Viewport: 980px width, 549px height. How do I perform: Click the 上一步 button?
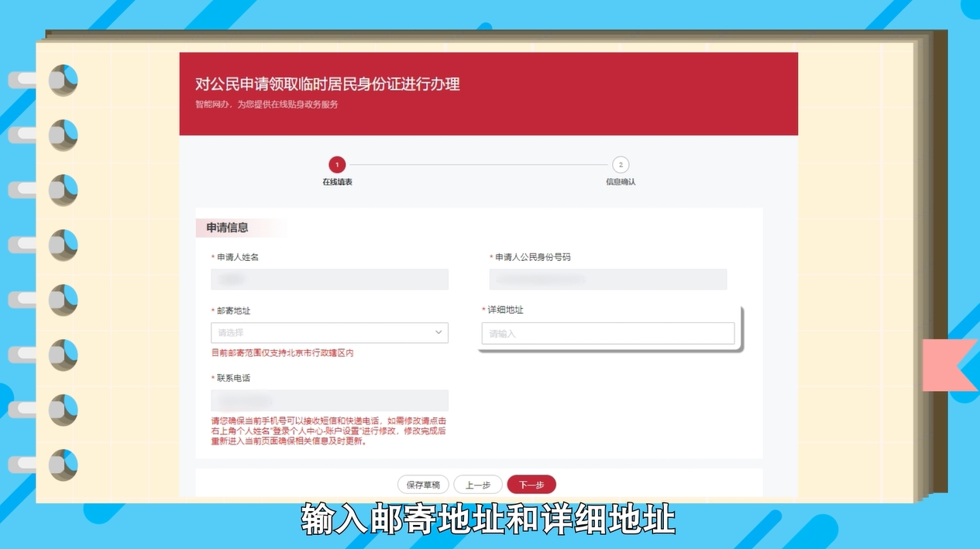coord(477,484)
